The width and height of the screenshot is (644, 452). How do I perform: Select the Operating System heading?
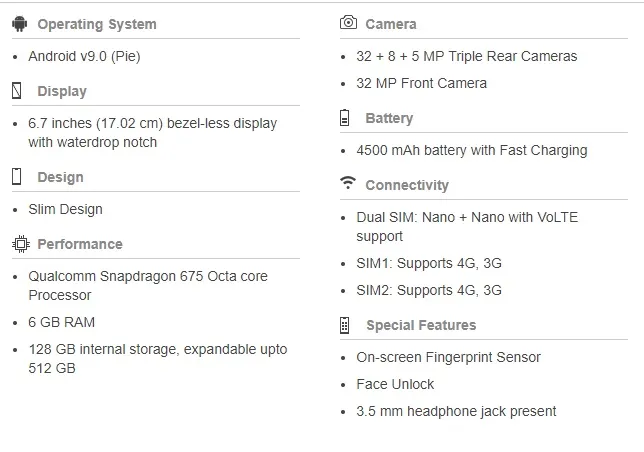click(x=97, y=24)
